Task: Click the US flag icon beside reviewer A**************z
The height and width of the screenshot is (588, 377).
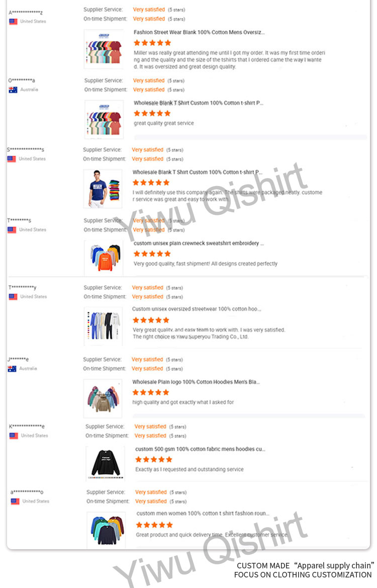Action: coord(14,22)
